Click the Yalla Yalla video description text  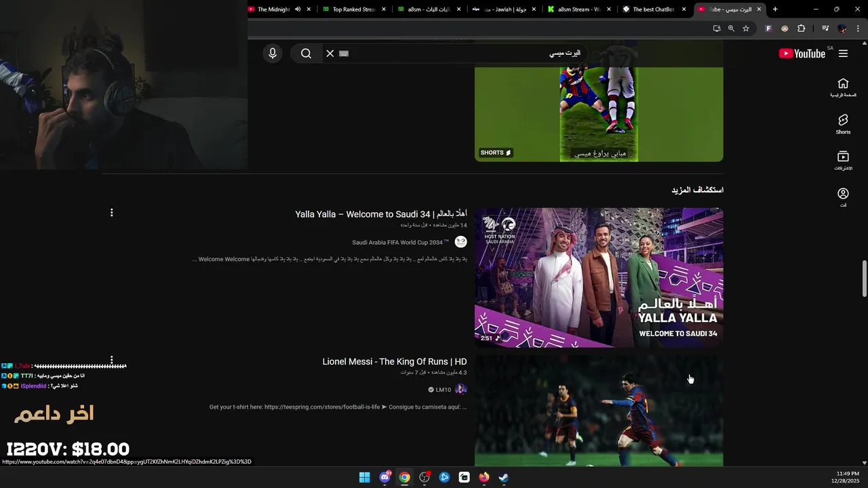pyautogui.click(x=330, y=260)
